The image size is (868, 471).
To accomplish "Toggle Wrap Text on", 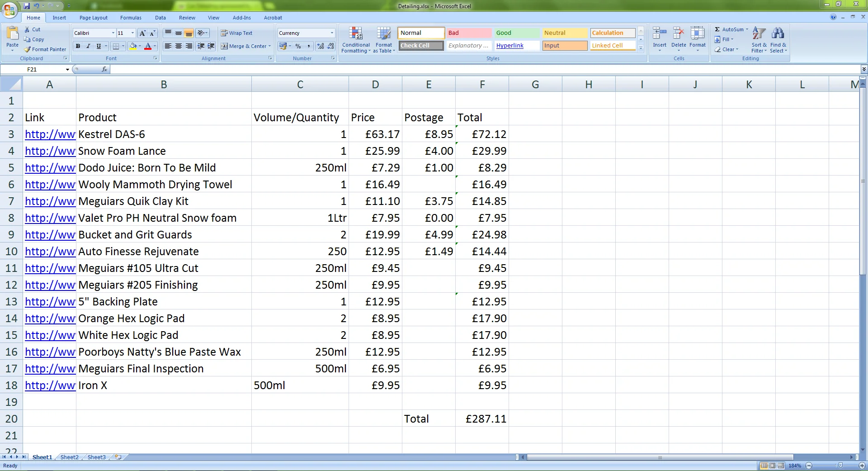I will point(236,33).
